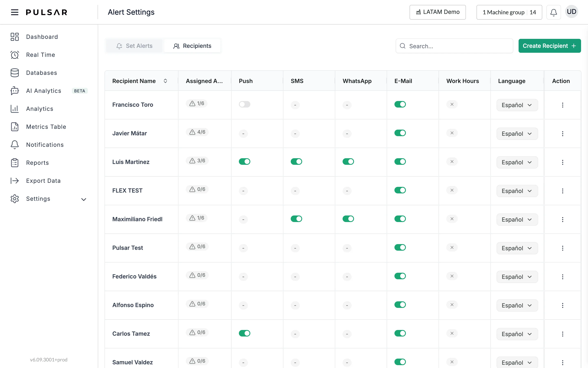Disable SMS toggle for Luis Martinez
The image size is (588, 368).
[x=296, y=162]
